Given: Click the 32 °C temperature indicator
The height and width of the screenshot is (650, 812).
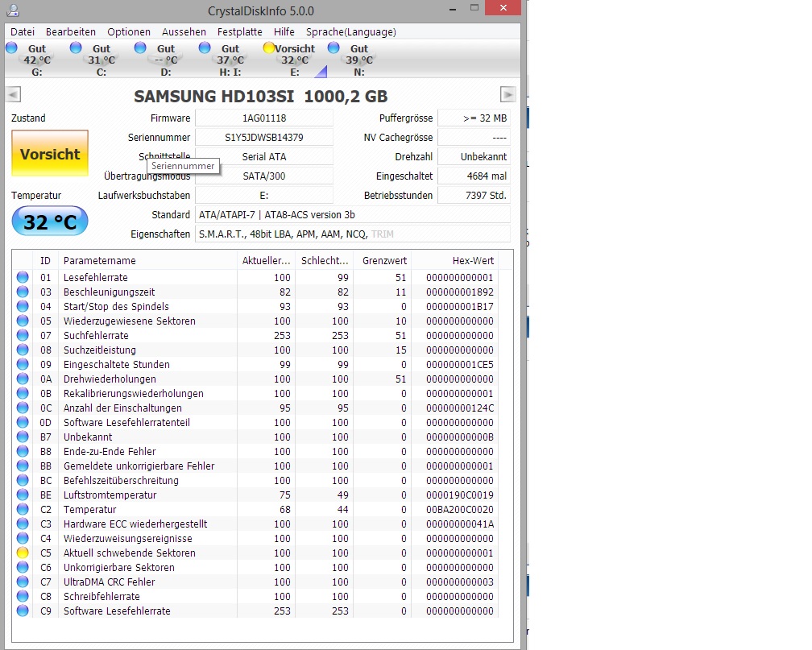Looking at the screenshot, I should point(50,221).
